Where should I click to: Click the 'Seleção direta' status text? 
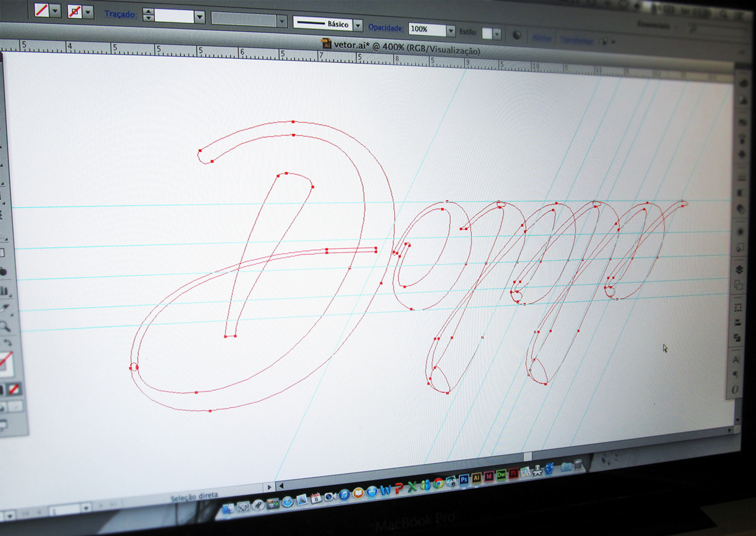pyautogui.click(x=194, y=496)
